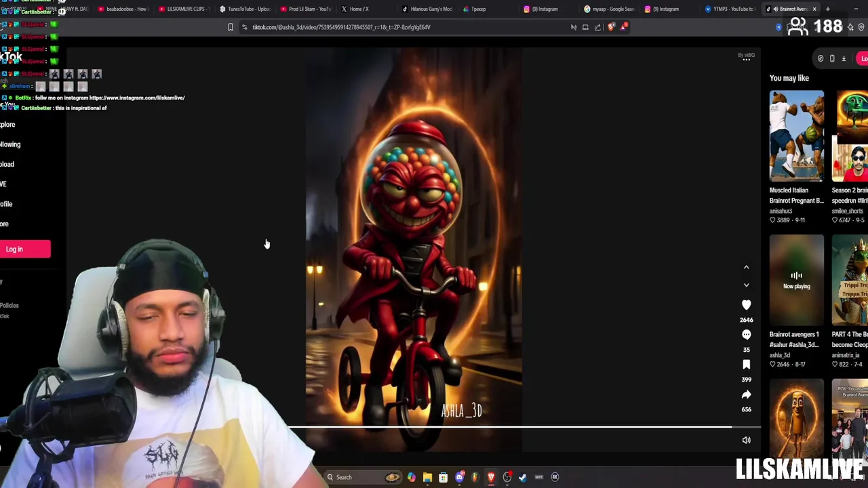Open 4K downloader from the taskbar
868x488 pixels.
coord(555,477)
